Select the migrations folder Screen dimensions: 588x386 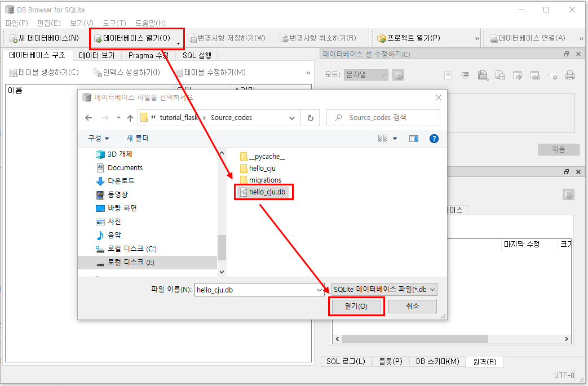260,180
